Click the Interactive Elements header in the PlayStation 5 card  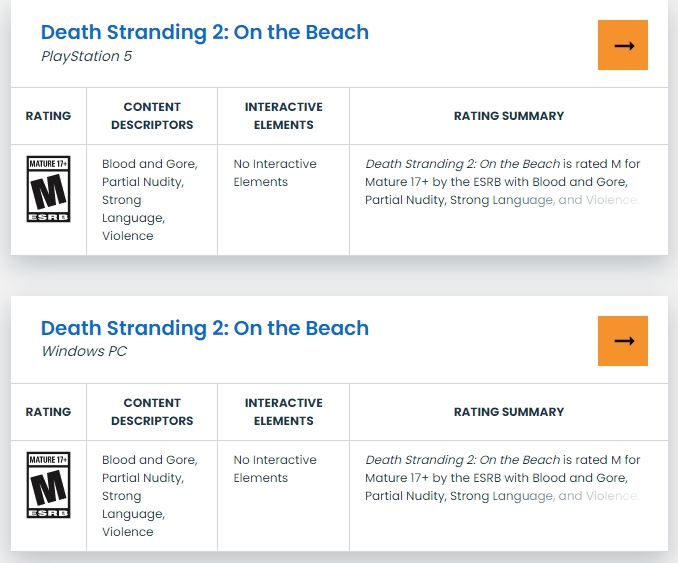click(284, 116)
